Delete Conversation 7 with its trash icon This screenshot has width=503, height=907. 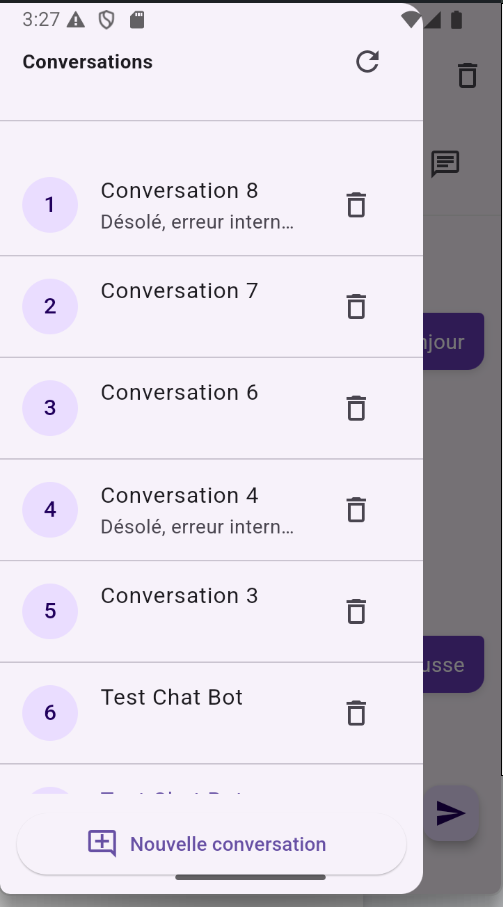pos(356,307)
